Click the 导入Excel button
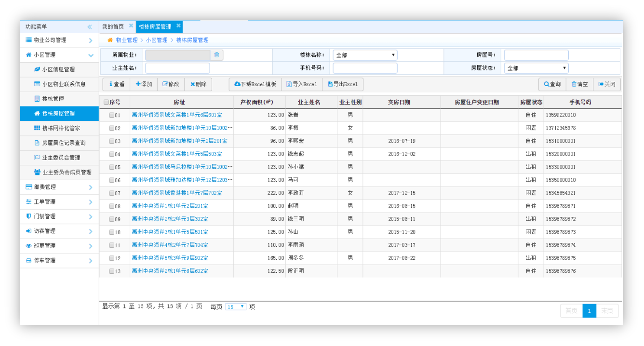 [302, 84]
